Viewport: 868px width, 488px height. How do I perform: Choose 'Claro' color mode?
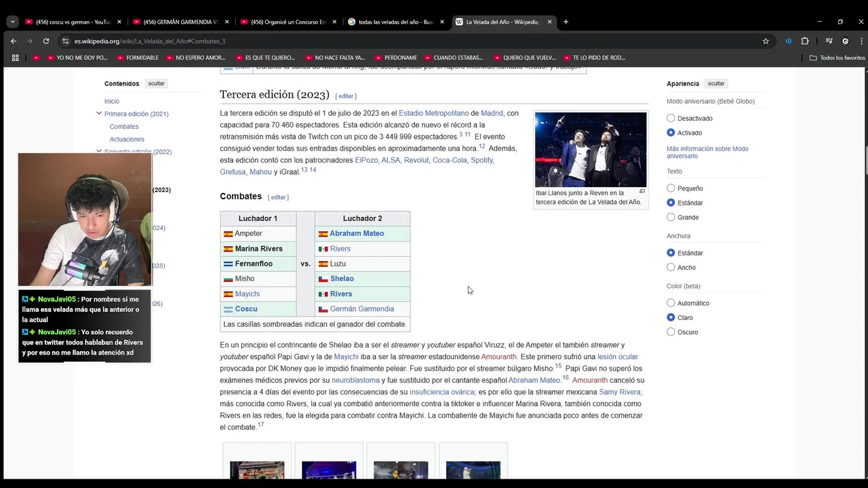click(671, 317)
